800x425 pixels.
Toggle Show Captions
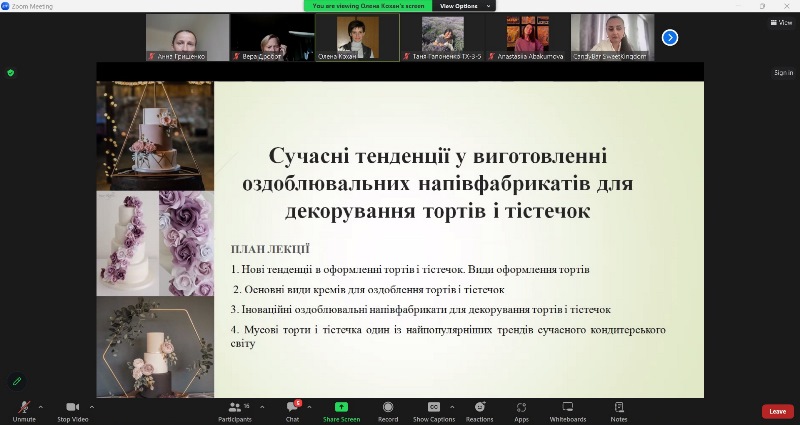(x=434, y=411)
